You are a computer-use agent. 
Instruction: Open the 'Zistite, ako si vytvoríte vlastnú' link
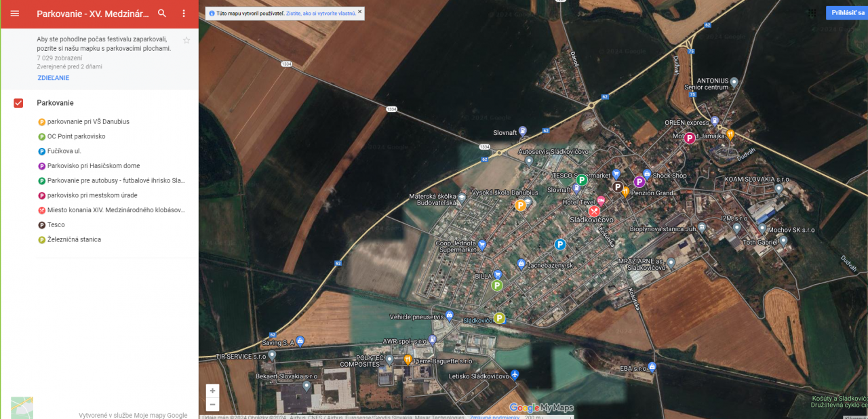click(x=321, y=13)
